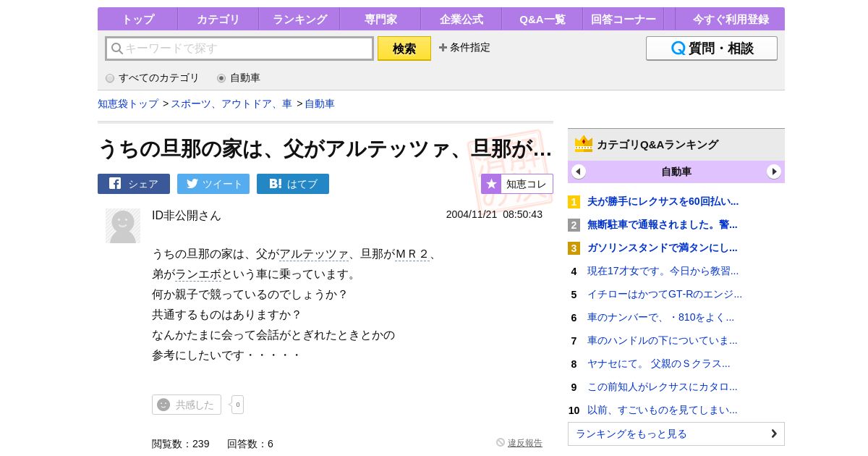Open ranking 8: ヤナセにて。父親のＳクラス

point(659,363)
